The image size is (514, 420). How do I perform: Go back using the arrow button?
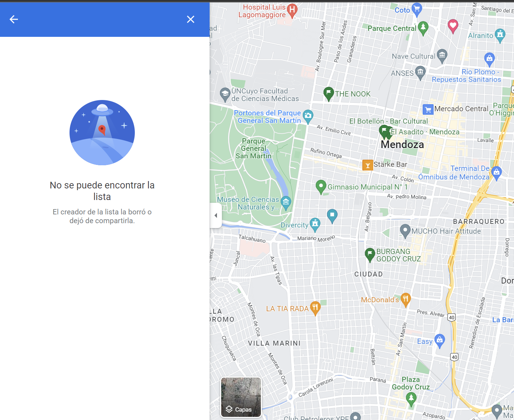coord(14,19)
